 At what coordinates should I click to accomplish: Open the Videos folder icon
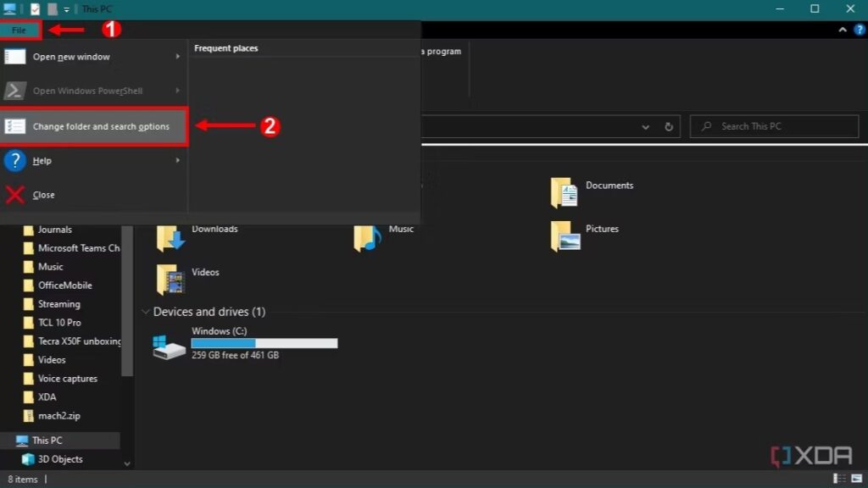pyautogui.click(x=170, y=280)
